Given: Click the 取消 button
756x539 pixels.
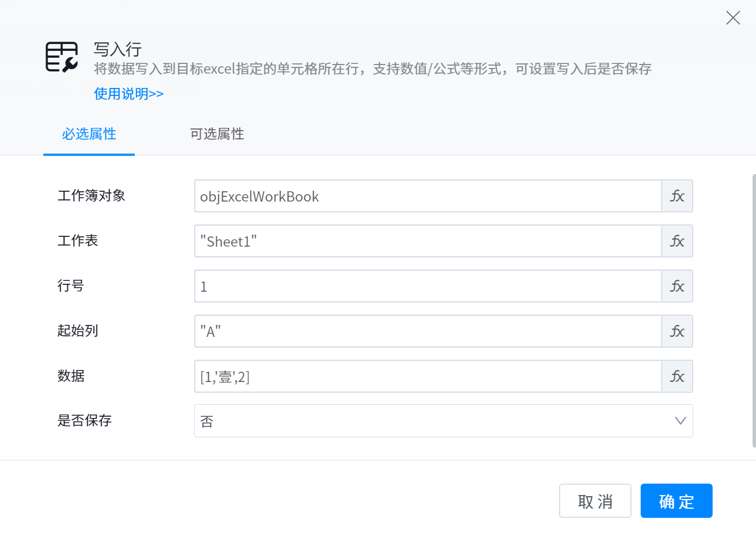Looking at the screenshot, I should (595, 501).
